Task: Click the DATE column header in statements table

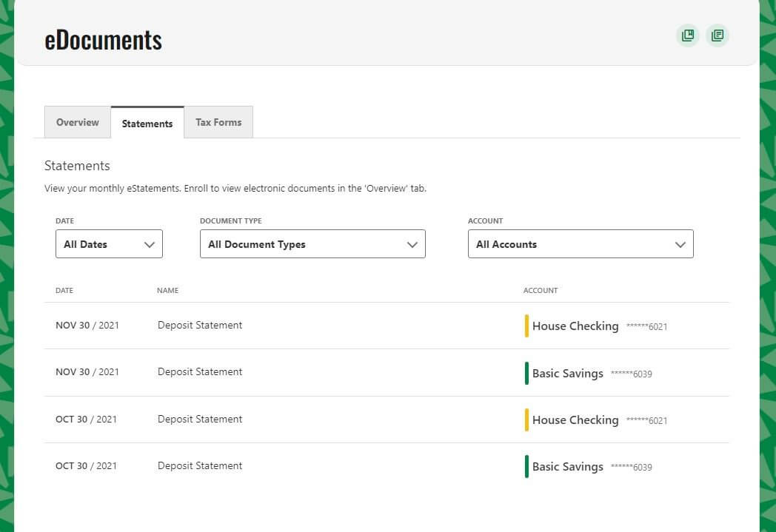Action: coord(64,291)
